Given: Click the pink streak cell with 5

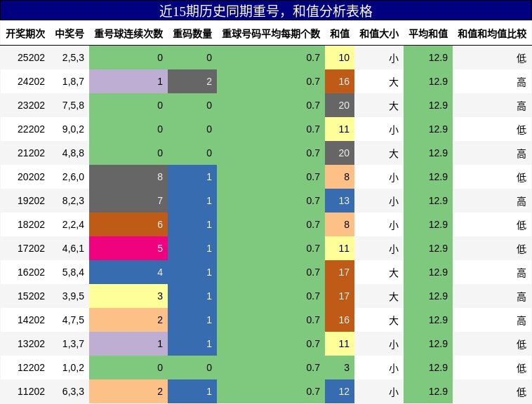Looking at the screenshot, I should point(128,248).
